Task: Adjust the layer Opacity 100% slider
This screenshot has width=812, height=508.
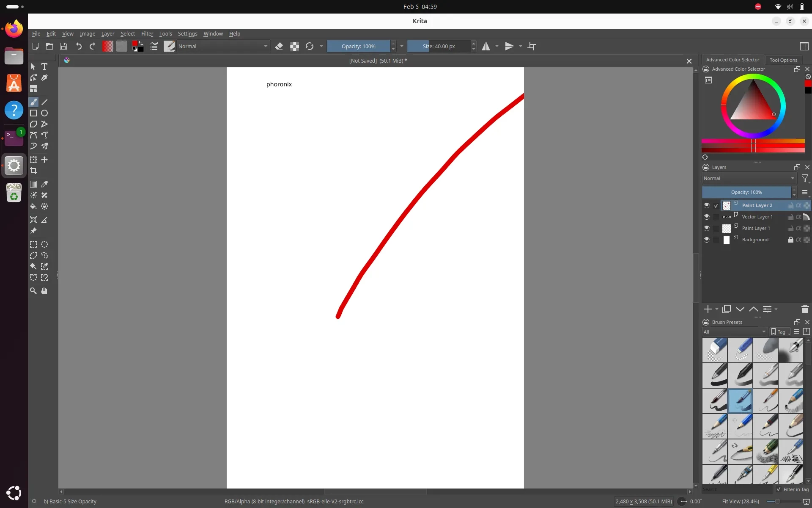Action: [x=746, y=192]
